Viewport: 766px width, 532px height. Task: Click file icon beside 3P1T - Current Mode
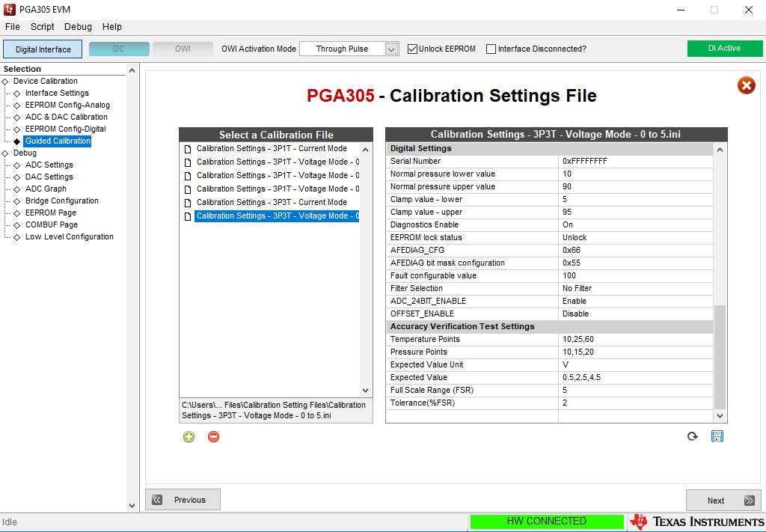[x=188, y=149]
